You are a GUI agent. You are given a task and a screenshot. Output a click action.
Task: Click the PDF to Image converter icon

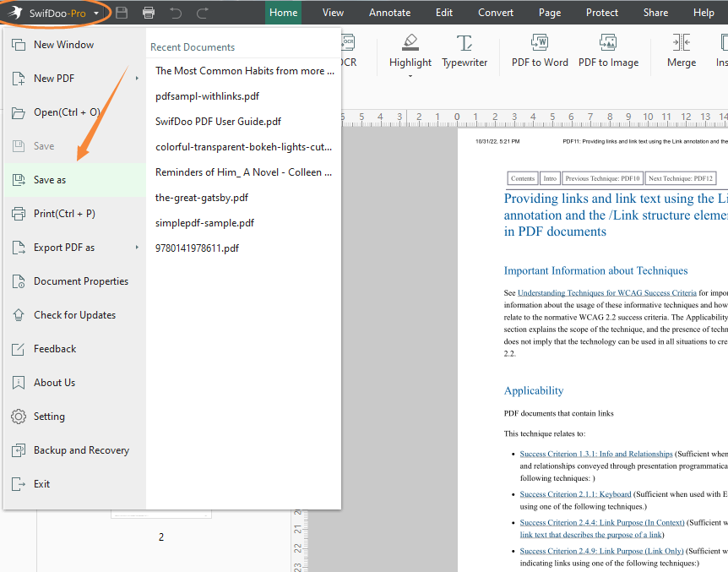point(608,43)
